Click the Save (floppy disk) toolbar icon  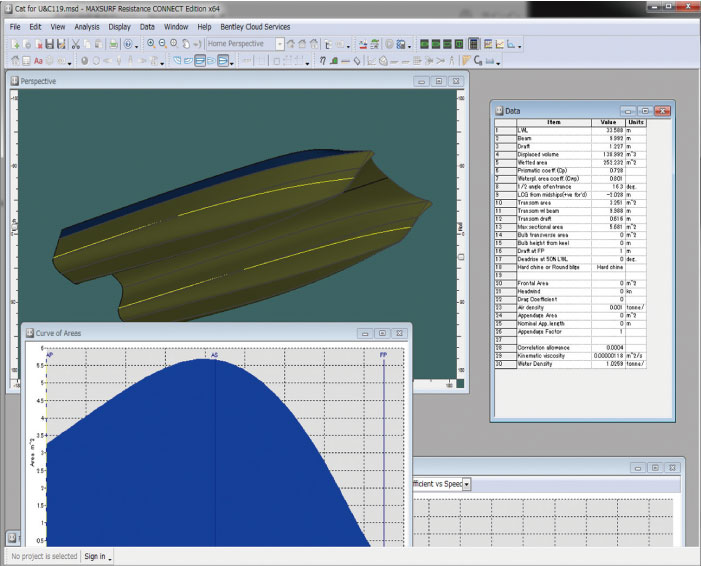pos(49,44)
